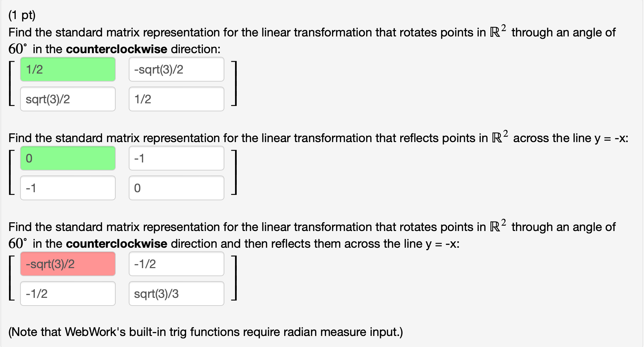Select the bottom-right 1/2 rotation entry

176,99
